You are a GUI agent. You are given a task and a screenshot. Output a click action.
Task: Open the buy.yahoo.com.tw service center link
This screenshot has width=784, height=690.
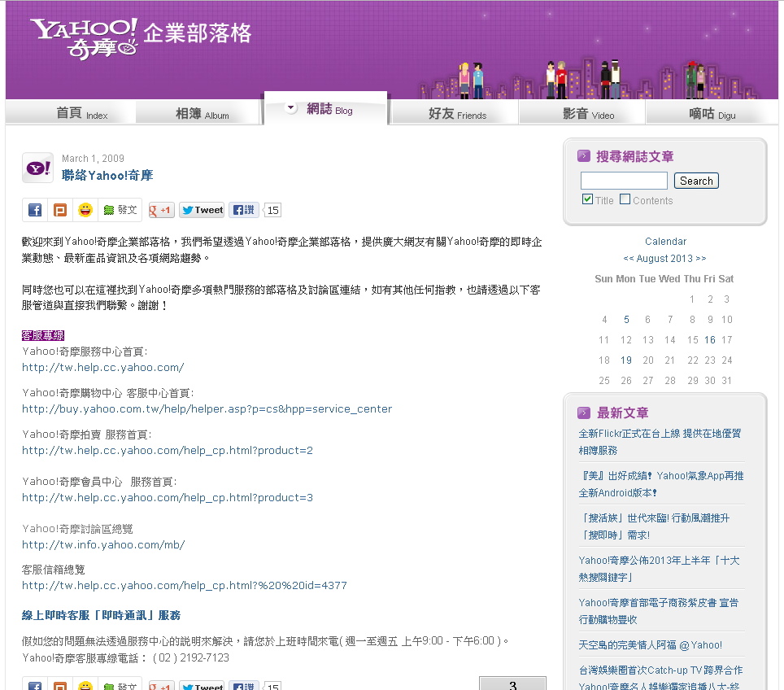[x=207, y=408]
